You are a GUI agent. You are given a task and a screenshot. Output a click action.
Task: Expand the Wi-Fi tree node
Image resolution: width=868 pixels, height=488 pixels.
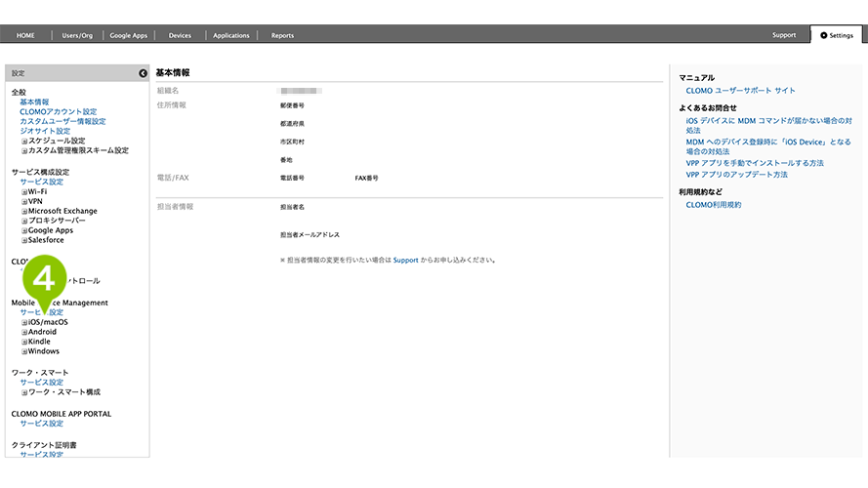coord(24,192)
